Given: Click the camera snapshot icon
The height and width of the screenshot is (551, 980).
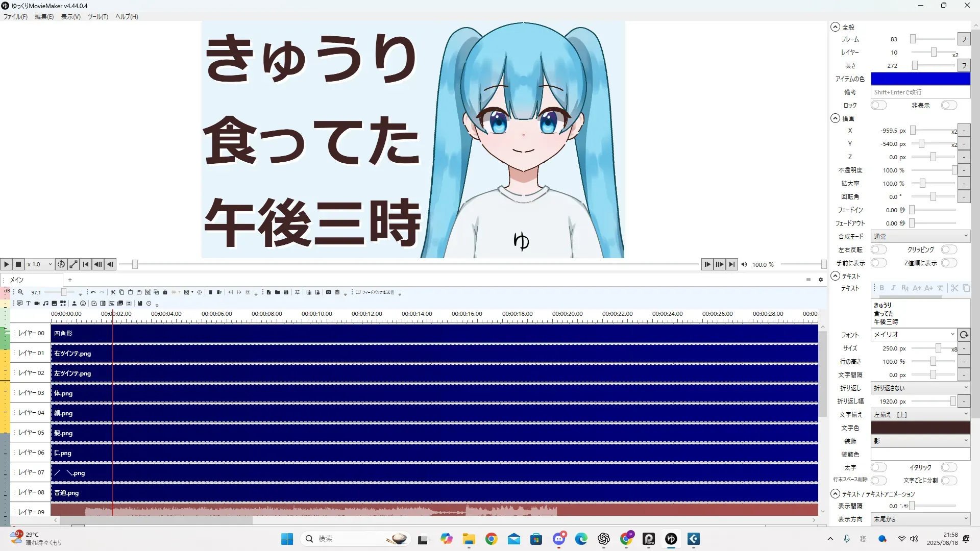Looking at the screenshot, I should point(328,292).
